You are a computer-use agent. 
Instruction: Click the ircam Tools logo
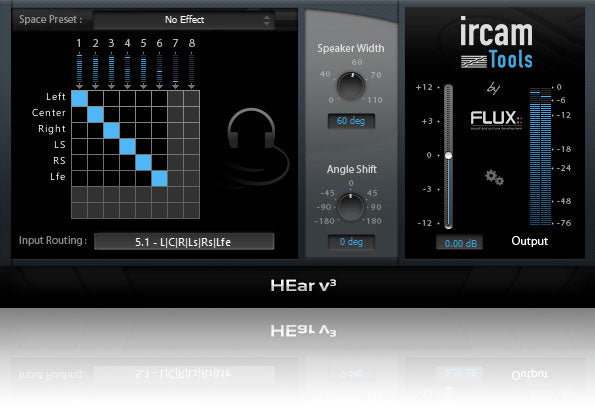496,43
